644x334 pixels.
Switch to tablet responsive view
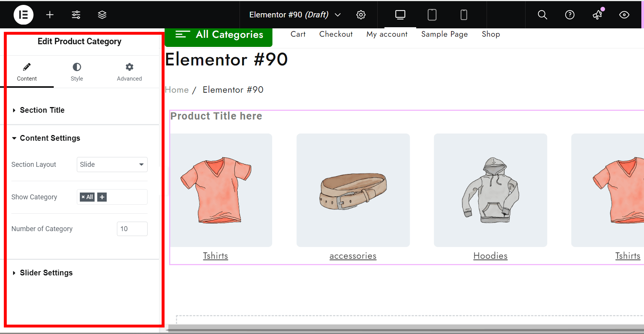(432, 15)
